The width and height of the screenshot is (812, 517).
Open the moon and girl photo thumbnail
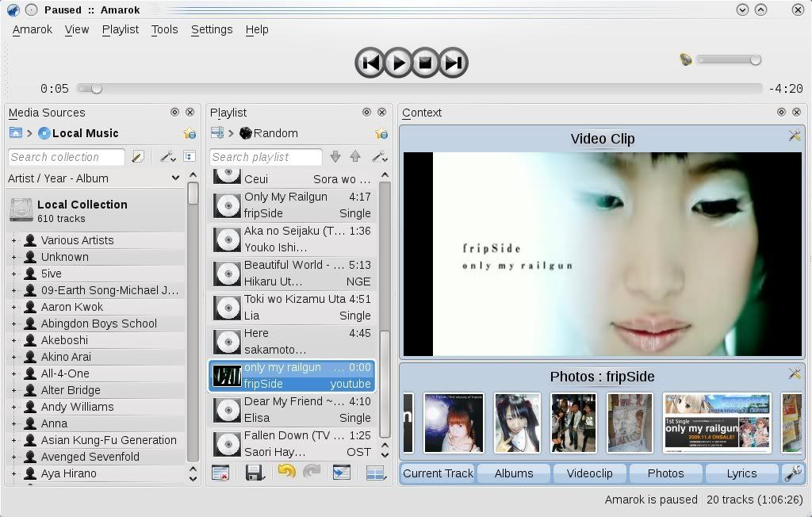pos(454,423)
